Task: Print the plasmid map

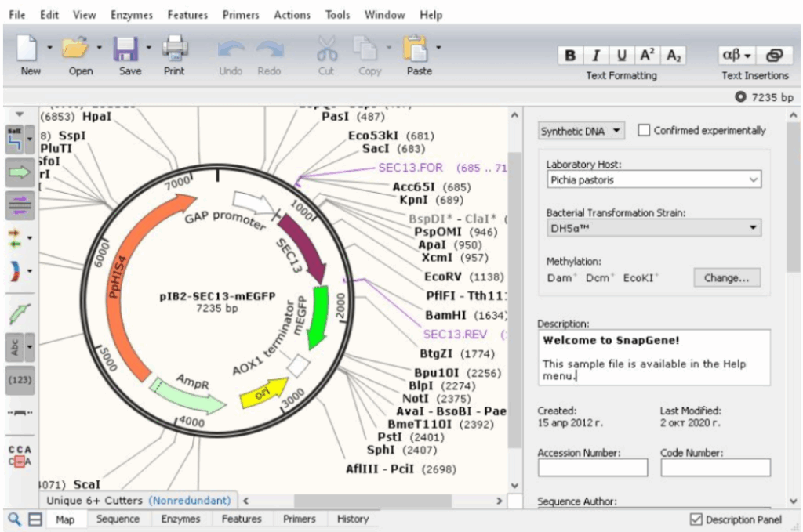Action: (174, 50)
